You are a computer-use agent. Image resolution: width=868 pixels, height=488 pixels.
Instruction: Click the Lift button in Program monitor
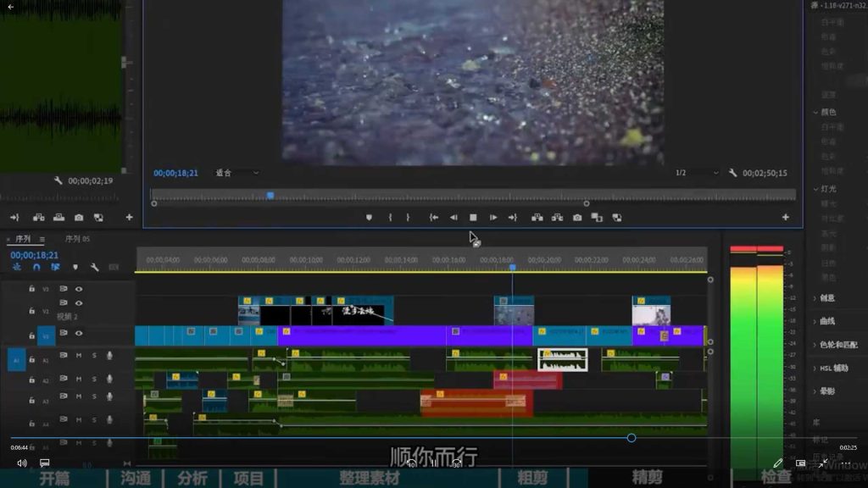[x=537, y=218]
